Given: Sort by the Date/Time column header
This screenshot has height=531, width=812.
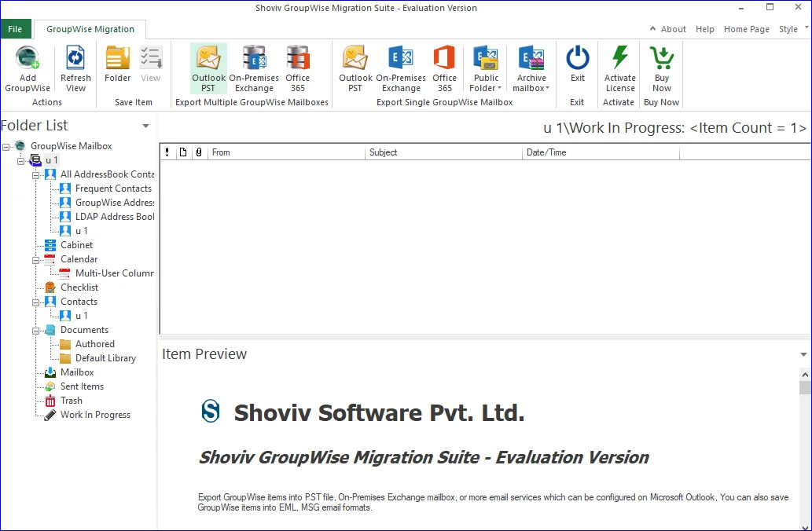Looking at the screenshot, I should (601, 152).
